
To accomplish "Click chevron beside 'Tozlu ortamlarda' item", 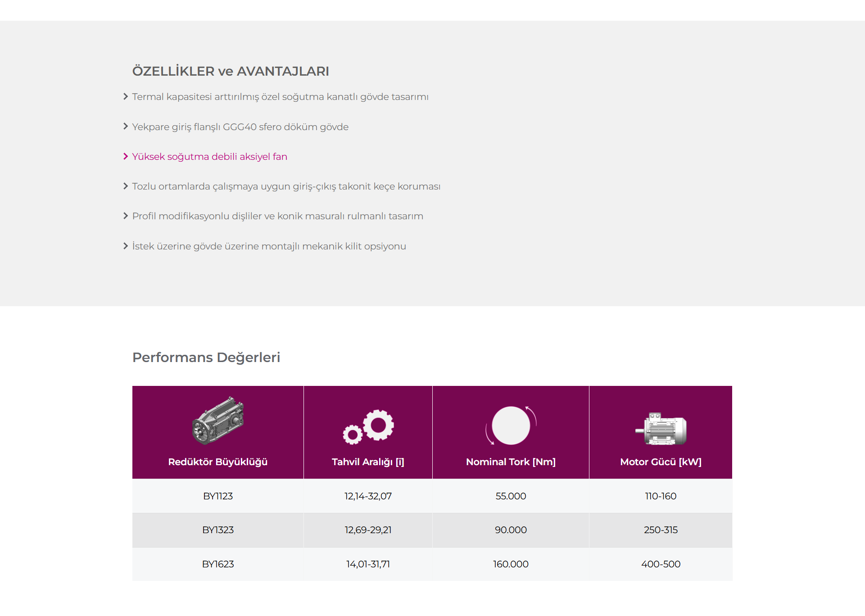I will pyautogui.click(x=126, y=186).
